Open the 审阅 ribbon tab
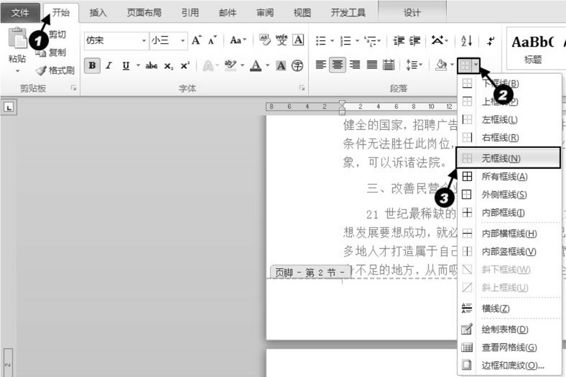 point(265,13)
